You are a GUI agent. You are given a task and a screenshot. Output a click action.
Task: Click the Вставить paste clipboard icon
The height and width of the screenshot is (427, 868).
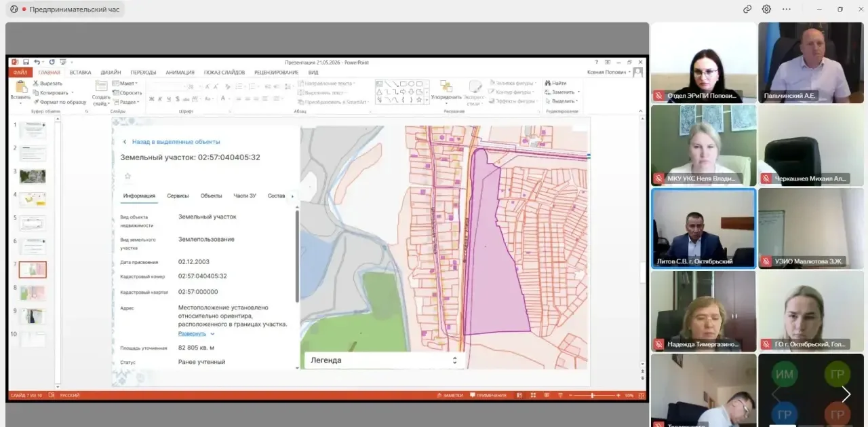pyautogui.click(x=20, y=87)
